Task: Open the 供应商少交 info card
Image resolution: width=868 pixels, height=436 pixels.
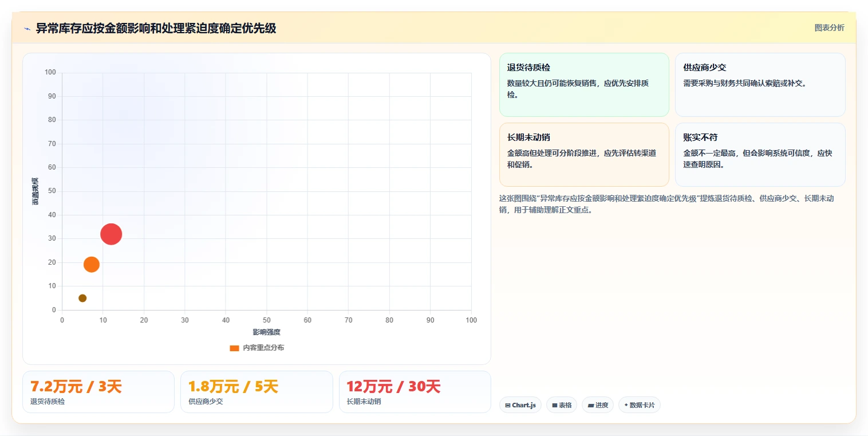Action: click(x=760, y=85)
